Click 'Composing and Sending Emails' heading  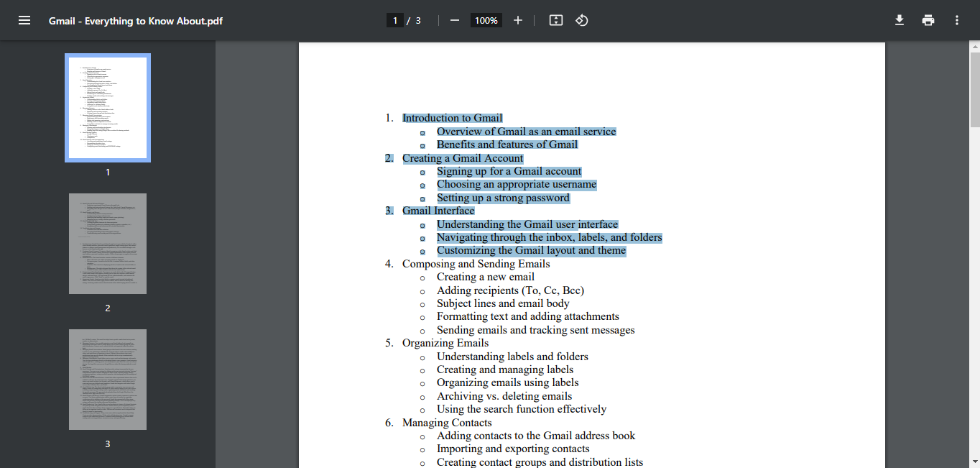point(476,264)
